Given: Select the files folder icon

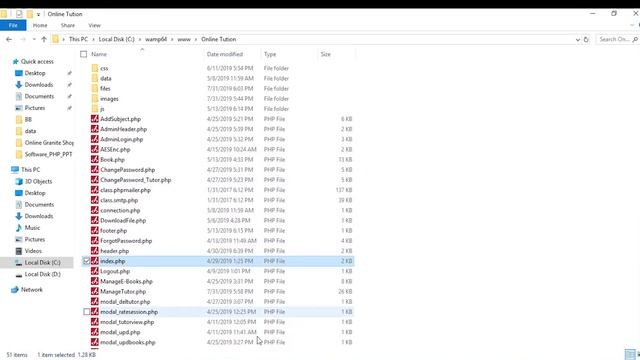Looking at the screenshot, I should click(x=95, y=88).
